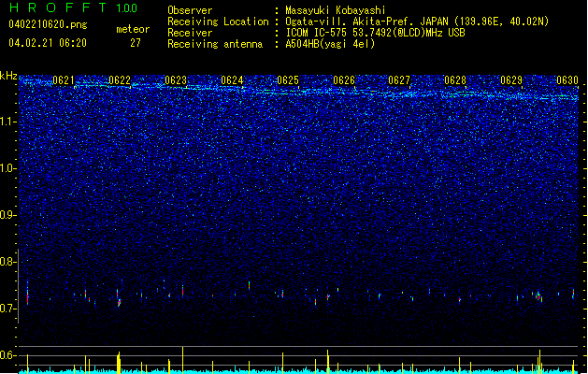Click the 0624 time marker
588x374 pixels.
(232, 80)
